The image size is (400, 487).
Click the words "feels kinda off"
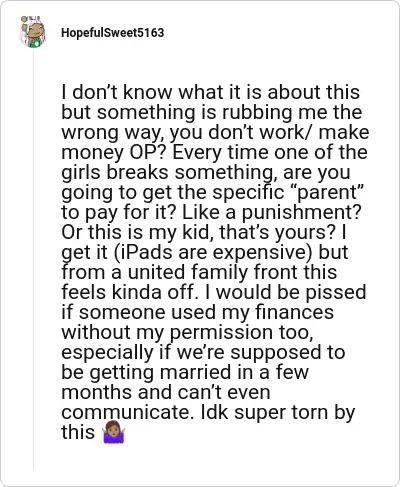128,292
